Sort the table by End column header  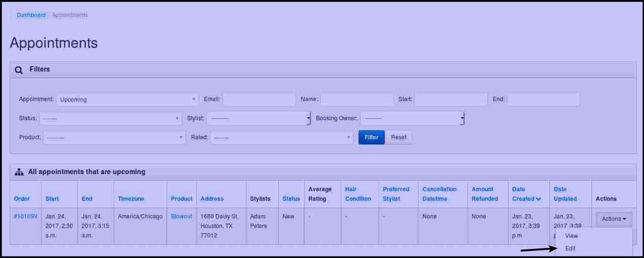pos(87,199)
